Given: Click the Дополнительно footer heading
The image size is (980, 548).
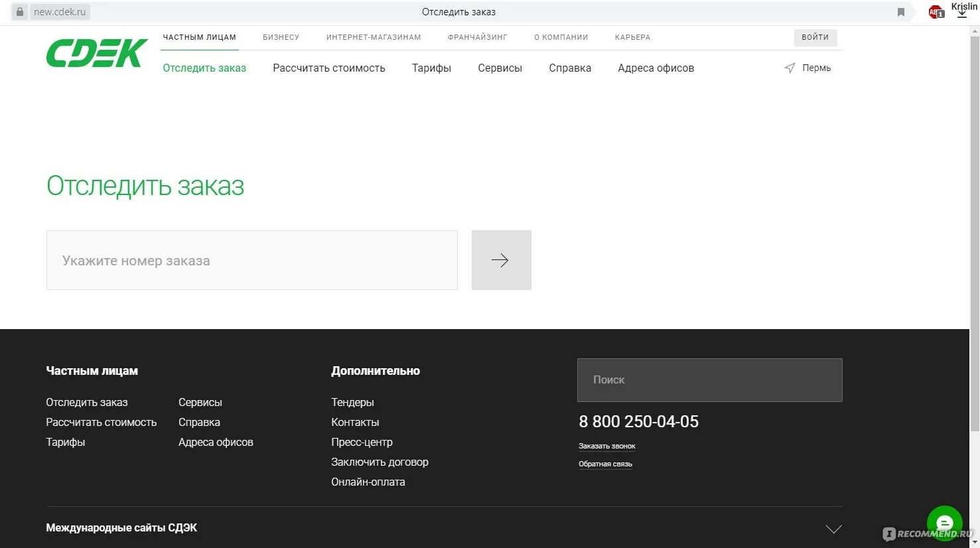Looking at the screenshot, I should 376,371.
